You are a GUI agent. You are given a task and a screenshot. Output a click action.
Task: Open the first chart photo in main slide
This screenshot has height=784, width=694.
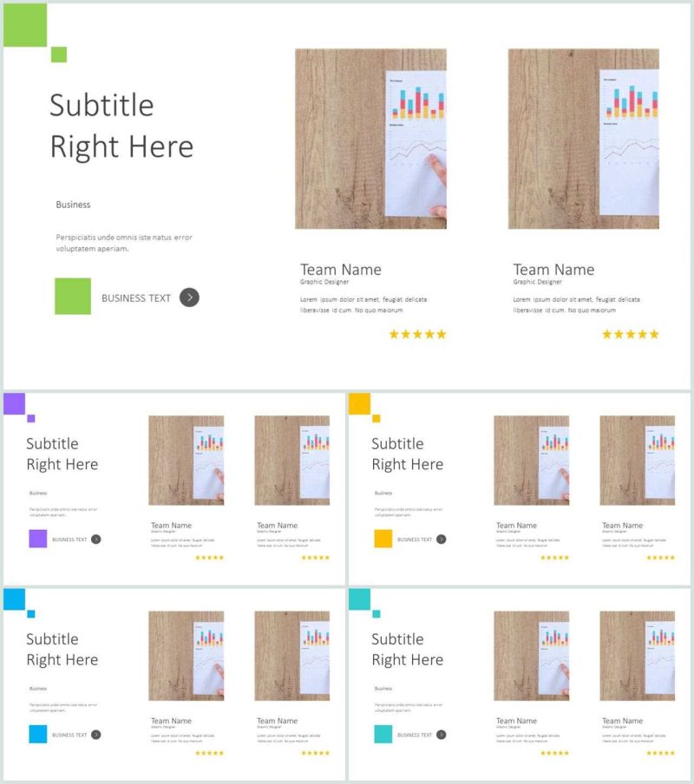pos(370,139)
